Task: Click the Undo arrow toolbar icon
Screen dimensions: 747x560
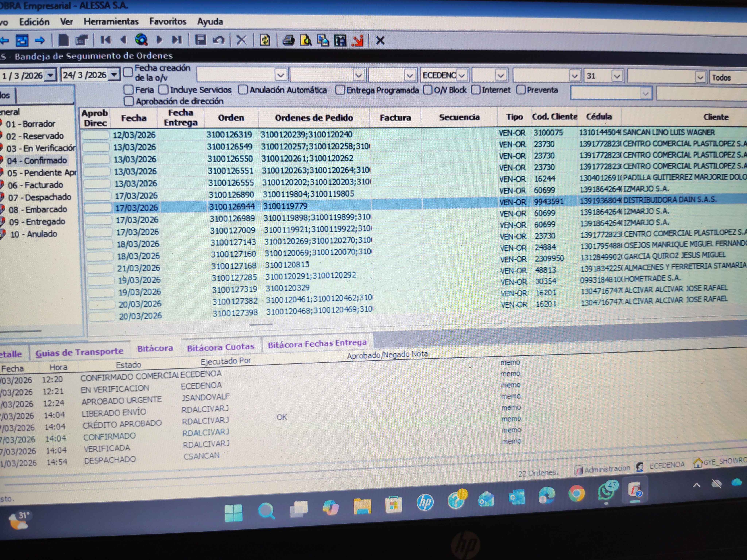Action: point(219,40)
